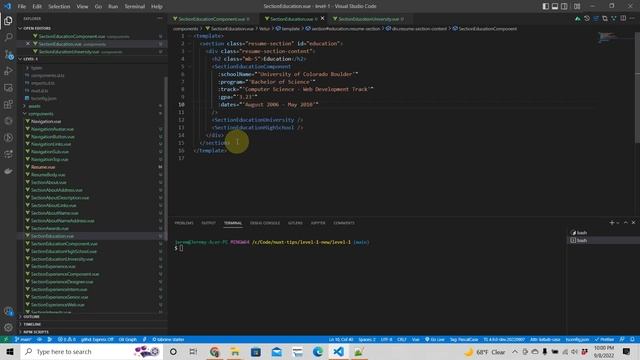Open the Remote Explorer view
The height and width of the screenshot is (360, 640).
coord(8,88)
